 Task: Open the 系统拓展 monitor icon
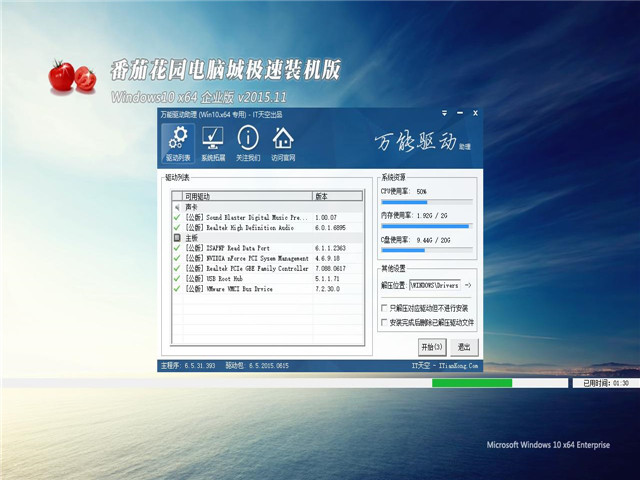(213, 143)
